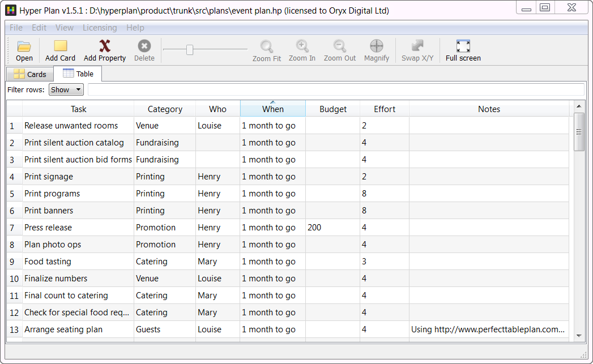593x364 pixels.
Task: Click the Delete toolbar icon
Action: tap(144, 46)
